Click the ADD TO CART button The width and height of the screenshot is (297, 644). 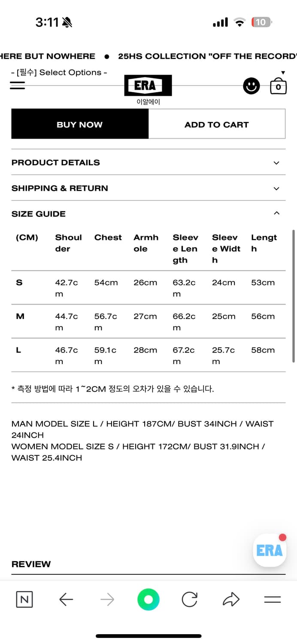pos(217,124)
